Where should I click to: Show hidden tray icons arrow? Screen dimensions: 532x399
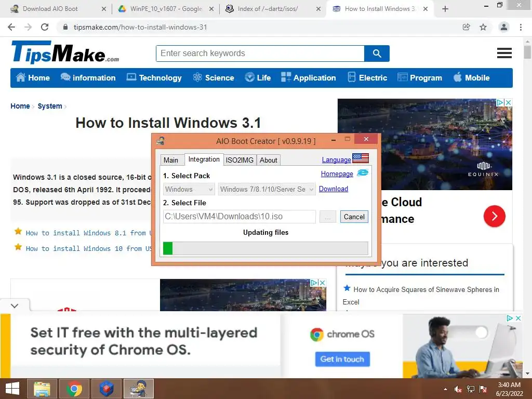pos(445,389)
